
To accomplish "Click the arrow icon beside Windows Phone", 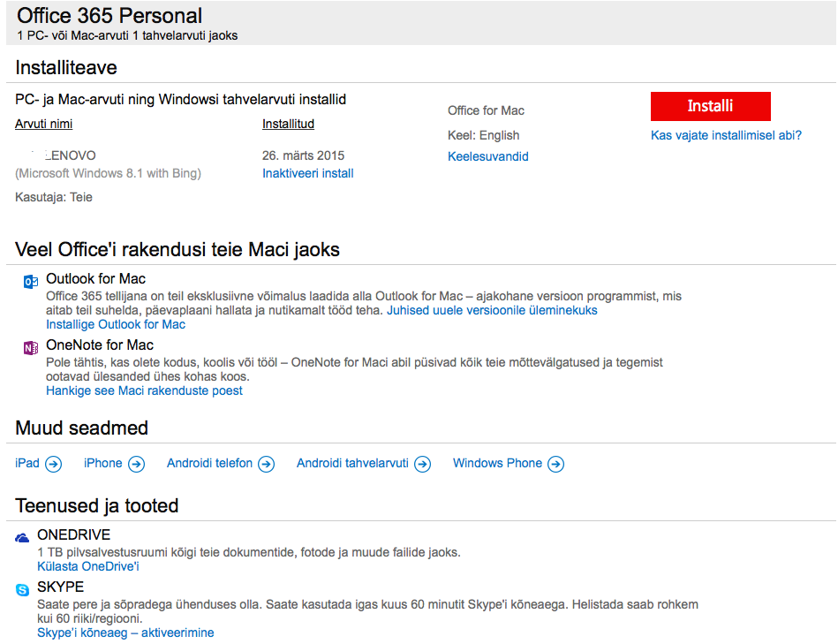I will pyautogui.click(x=555, y=464).
